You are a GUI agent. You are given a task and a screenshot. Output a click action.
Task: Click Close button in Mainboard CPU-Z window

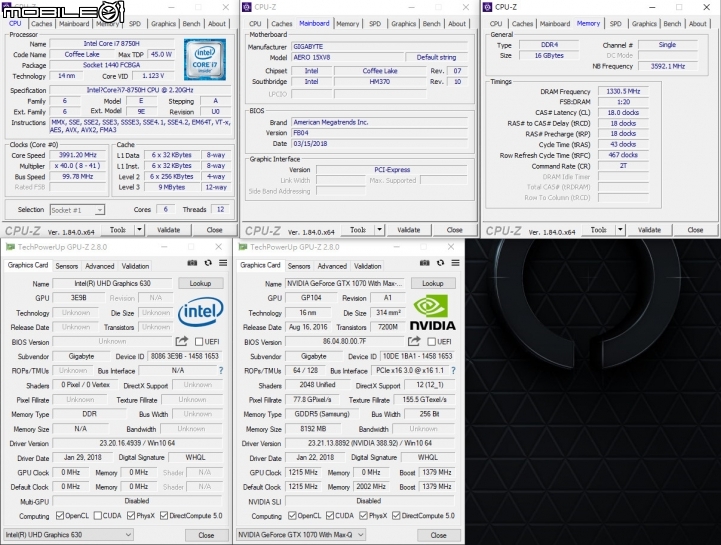click(454, 229)
